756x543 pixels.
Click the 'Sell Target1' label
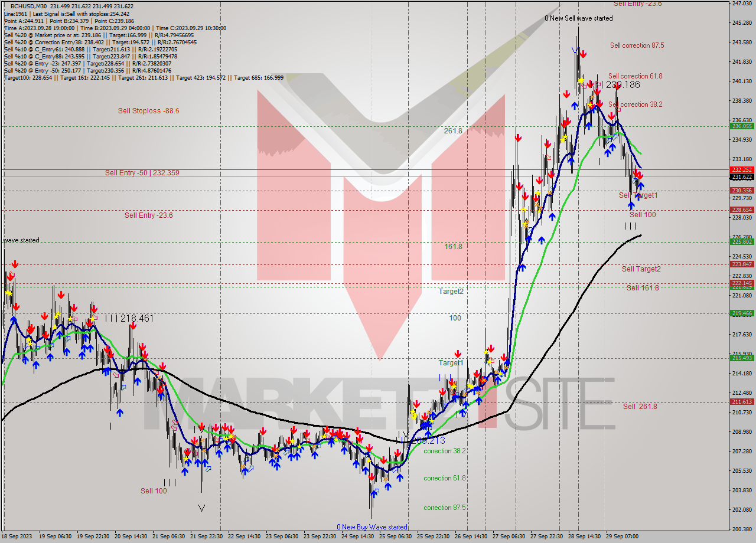638,195
